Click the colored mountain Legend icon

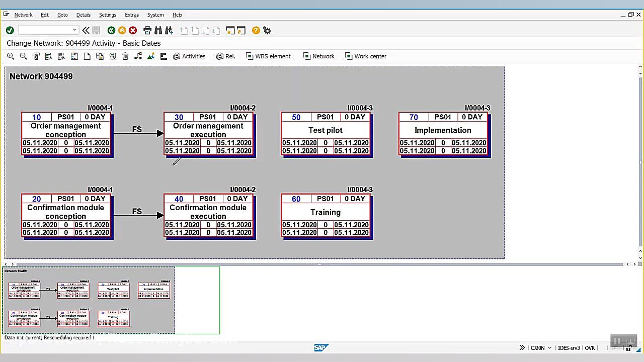pos(150,56)
